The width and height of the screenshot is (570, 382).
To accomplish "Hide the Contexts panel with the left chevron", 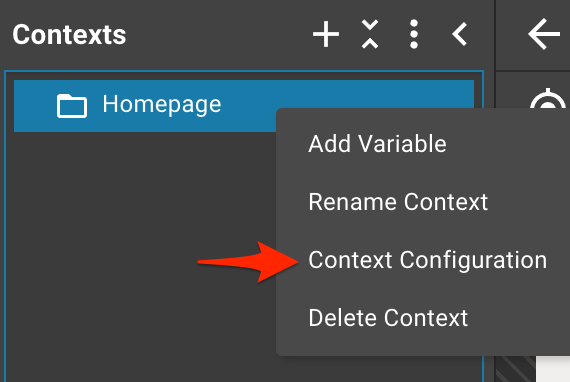I will point(459,34).
